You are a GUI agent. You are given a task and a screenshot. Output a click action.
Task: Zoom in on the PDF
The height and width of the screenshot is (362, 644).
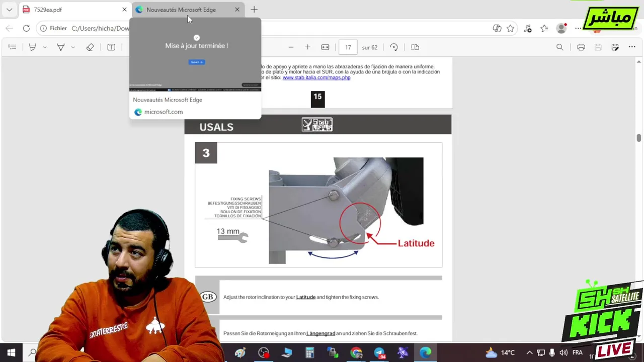[307, 47]
